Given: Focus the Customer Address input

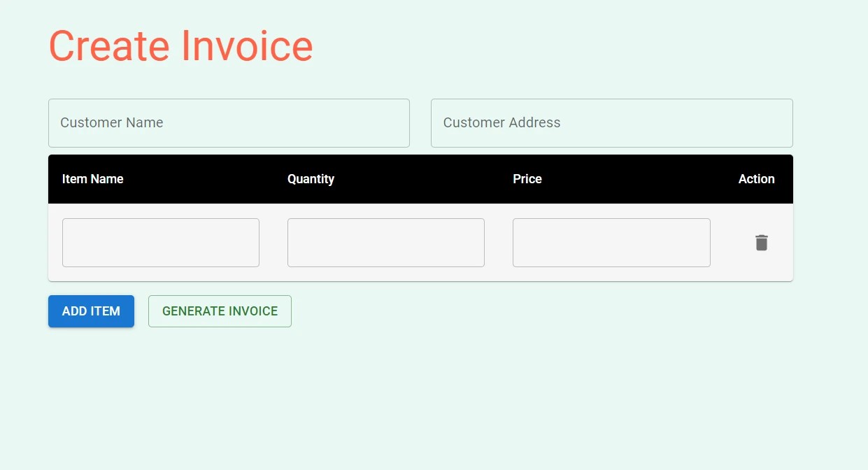Looking at the screenshot, I should tap(612, 123).
